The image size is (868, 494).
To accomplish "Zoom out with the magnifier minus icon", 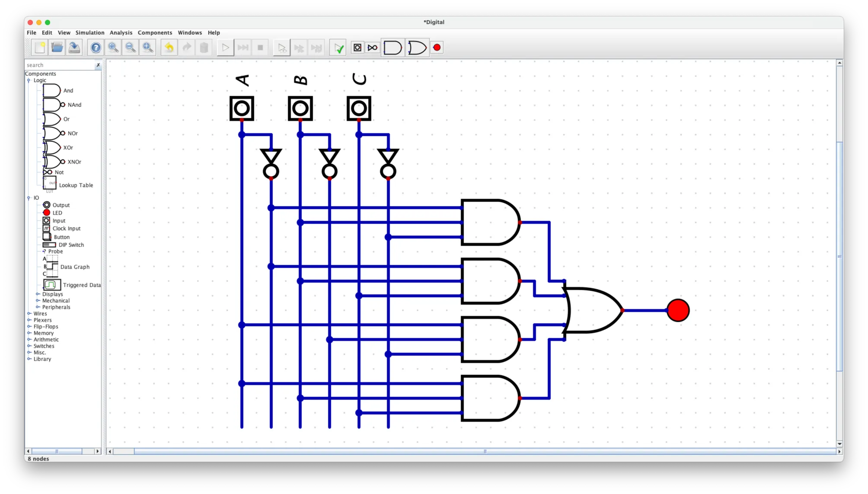I will [131, 48].
